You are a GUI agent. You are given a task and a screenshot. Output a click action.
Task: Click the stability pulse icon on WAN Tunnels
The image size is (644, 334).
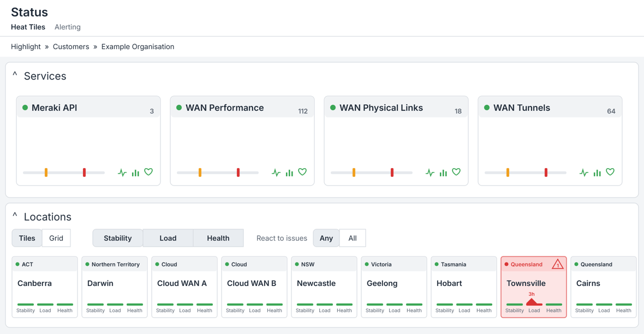[x=584, y=172]
